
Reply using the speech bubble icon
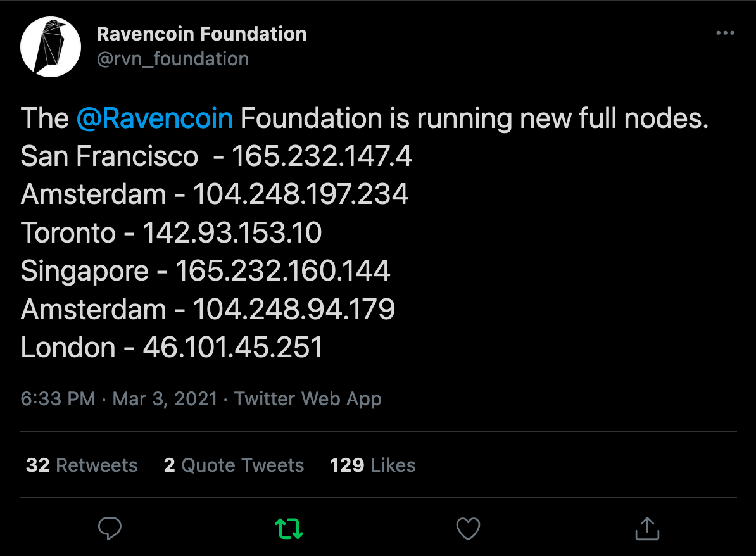tap(110, 528)
